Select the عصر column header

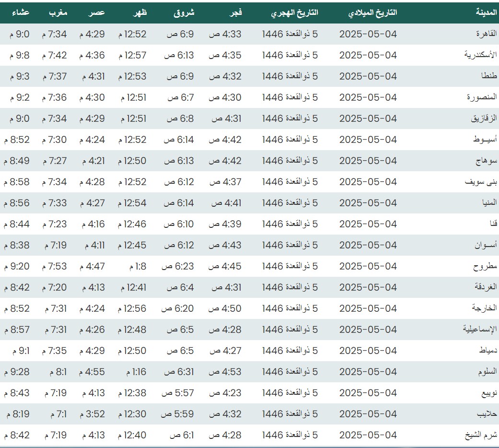pyautogui.click(x=96, y=13)
